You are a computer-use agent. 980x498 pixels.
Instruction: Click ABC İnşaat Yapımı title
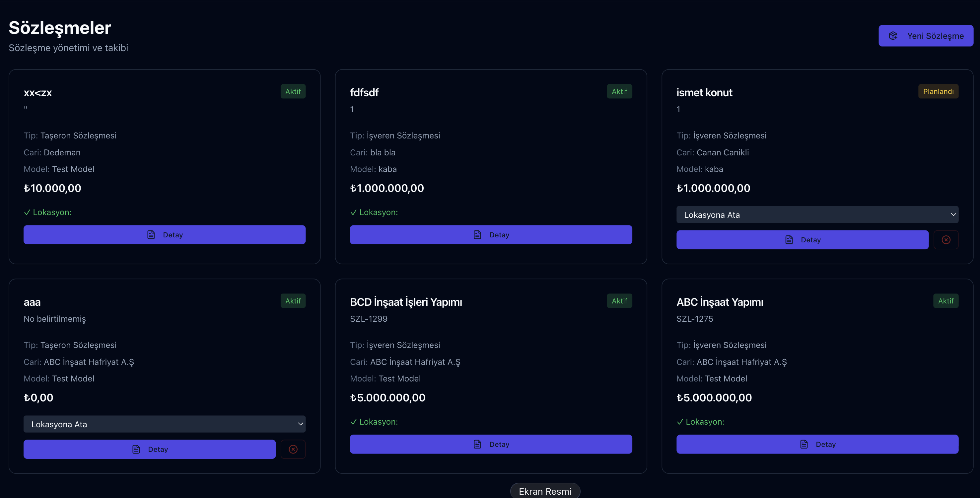[720, 302]
